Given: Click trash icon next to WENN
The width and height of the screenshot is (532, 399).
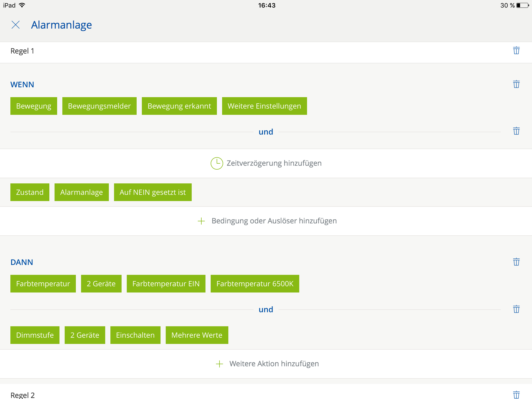Looking at the screenshot, I should [x=516, y=84].
